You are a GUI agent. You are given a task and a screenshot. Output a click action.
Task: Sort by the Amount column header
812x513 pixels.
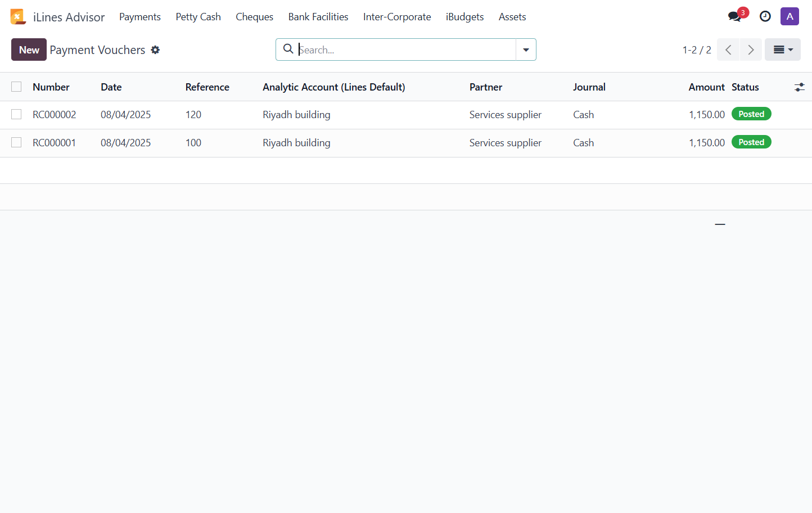[707, 87]
